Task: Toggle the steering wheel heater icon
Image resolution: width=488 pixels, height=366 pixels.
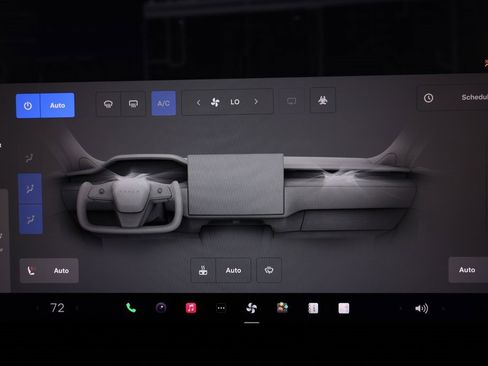Action: click(203, 270)
